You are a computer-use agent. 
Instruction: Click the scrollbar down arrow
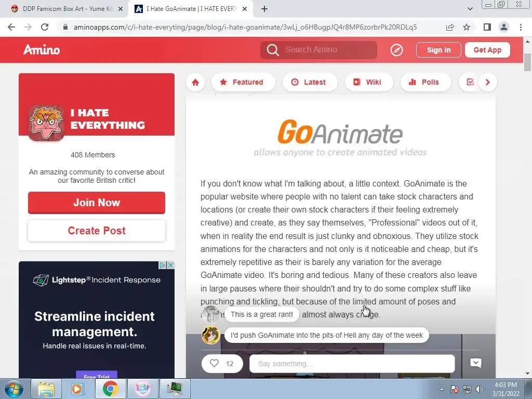pyautogui.click(x=527, y=374)
